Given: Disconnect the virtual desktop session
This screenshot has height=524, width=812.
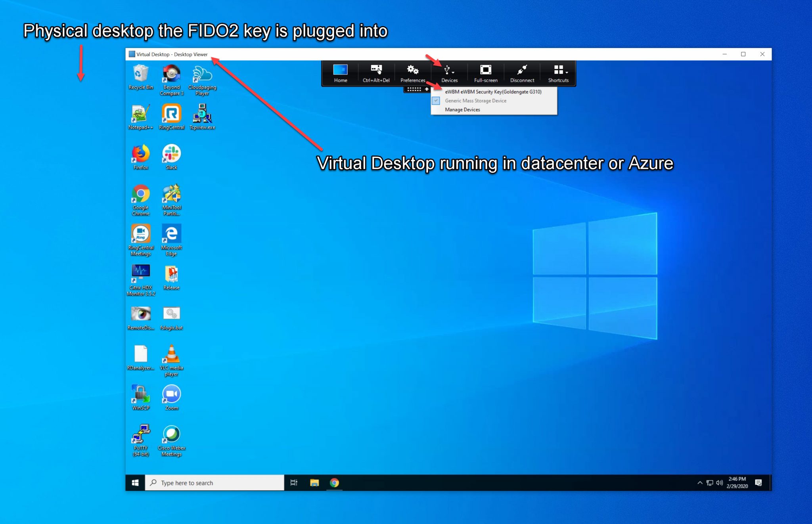Looking at the screenshot, I should [522, 73].
